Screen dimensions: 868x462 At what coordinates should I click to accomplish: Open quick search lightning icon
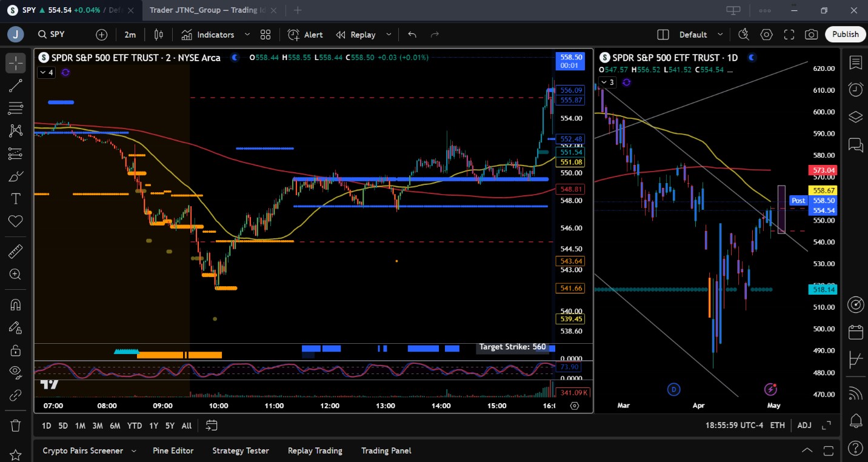[x=744, y=35]
